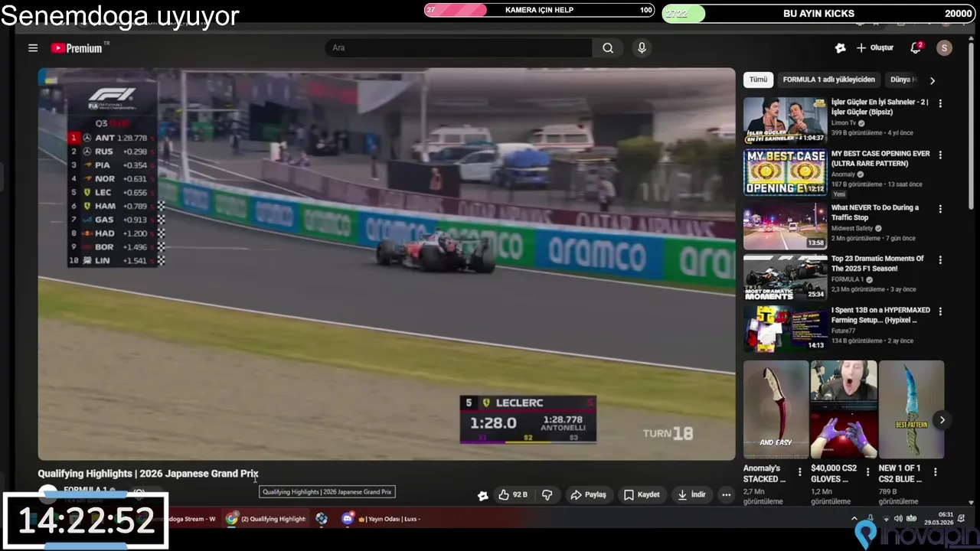The image size is (980, 551).
Task: Open What NEVER To Do traffic stop thumbnail
Action: [785, 226]
